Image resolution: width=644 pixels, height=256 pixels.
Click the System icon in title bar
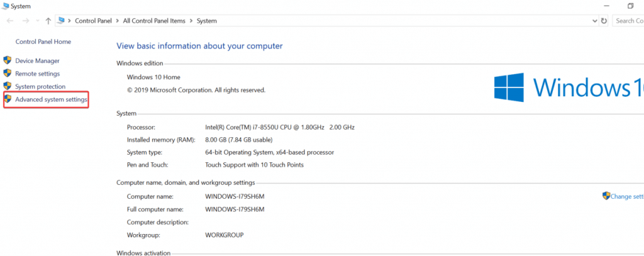(5, 6)
